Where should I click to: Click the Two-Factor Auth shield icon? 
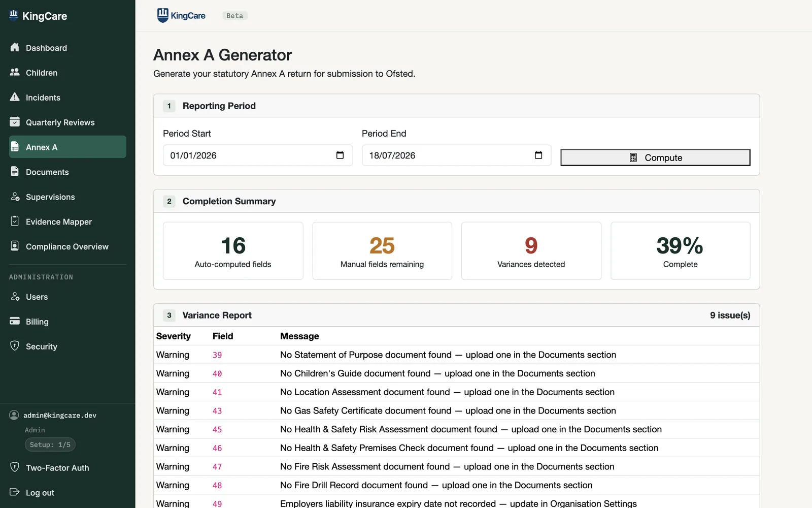point(15,467)
